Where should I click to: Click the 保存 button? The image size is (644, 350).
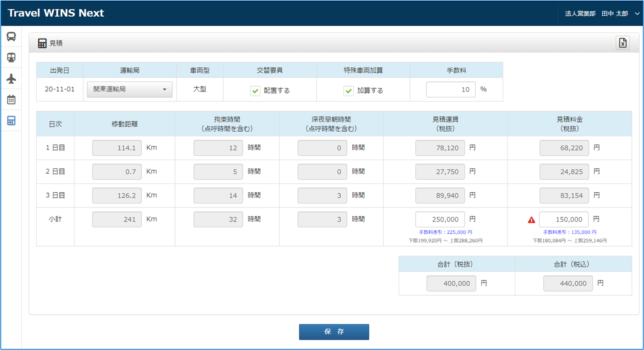[334, 332]
